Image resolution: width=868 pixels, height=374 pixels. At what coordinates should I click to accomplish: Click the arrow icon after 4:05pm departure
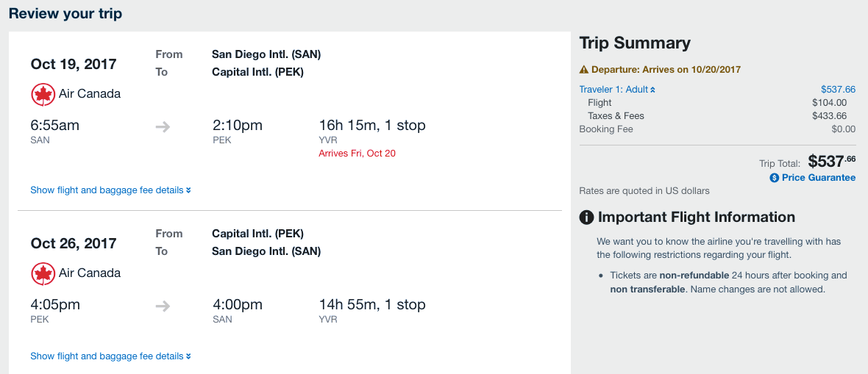pyautogui.click(x=163, y=306)
